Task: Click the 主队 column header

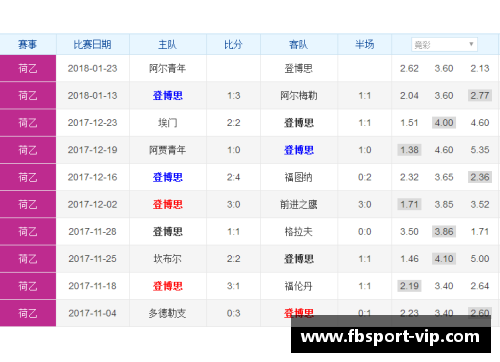Action: tap(167, 44)
